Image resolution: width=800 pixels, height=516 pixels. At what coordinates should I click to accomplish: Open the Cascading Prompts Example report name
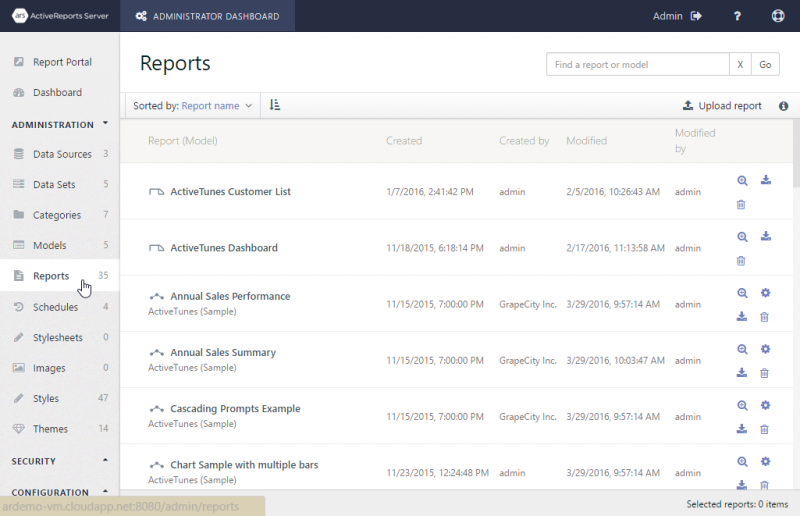235,408
